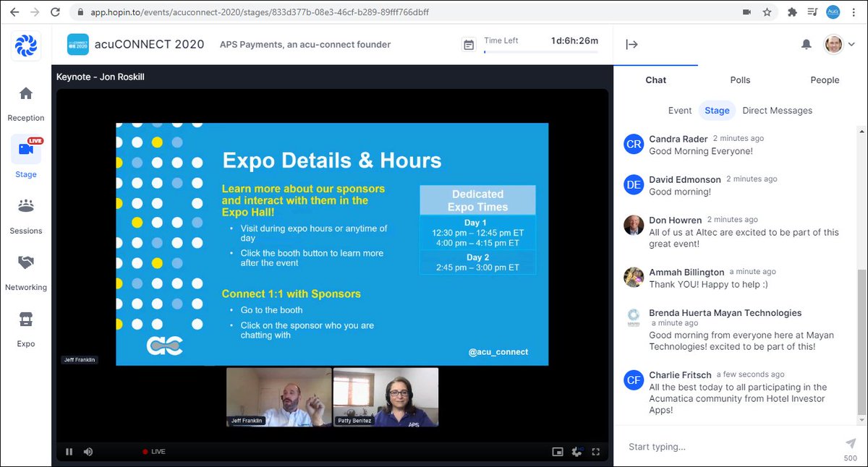
Task: Click Patty Benitez's webcam thumbnail
Action: (386, 398)
